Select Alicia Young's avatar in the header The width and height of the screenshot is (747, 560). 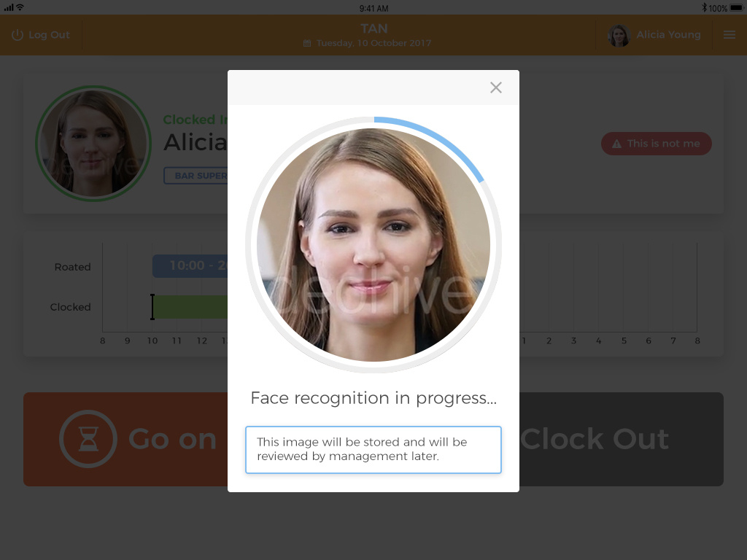(619, 36)
